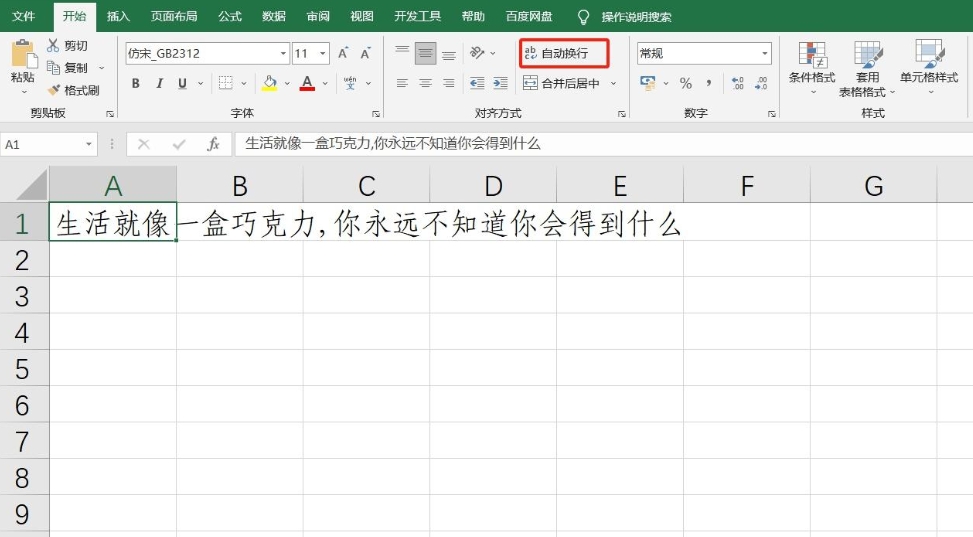Expand the font size dropdown

323,54
